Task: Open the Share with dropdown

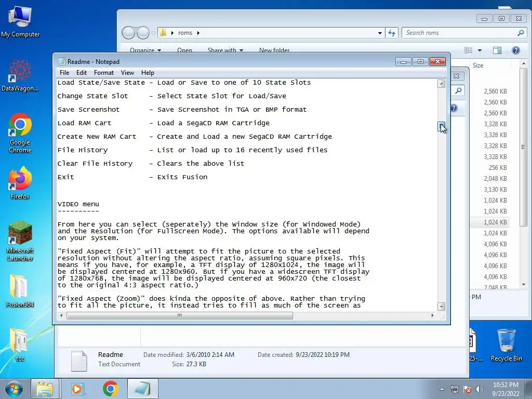Action: click(x=225, y=50)
